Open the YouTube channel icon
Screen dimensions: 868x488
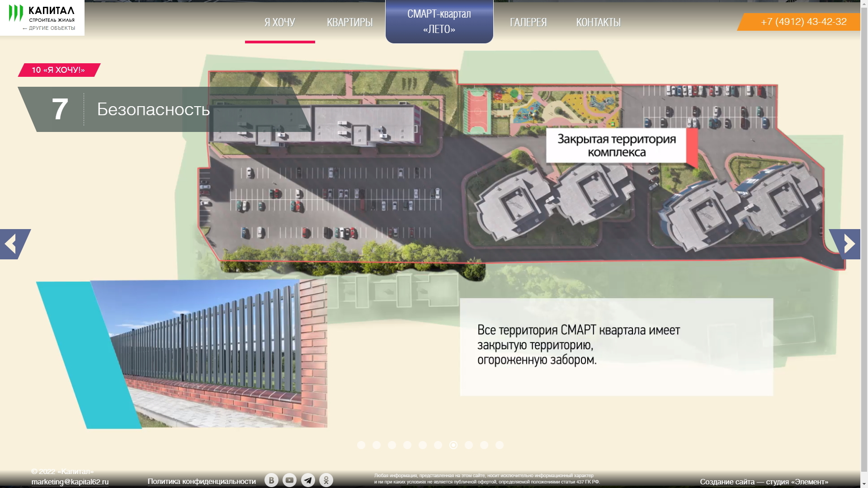[x=289, y=480]
